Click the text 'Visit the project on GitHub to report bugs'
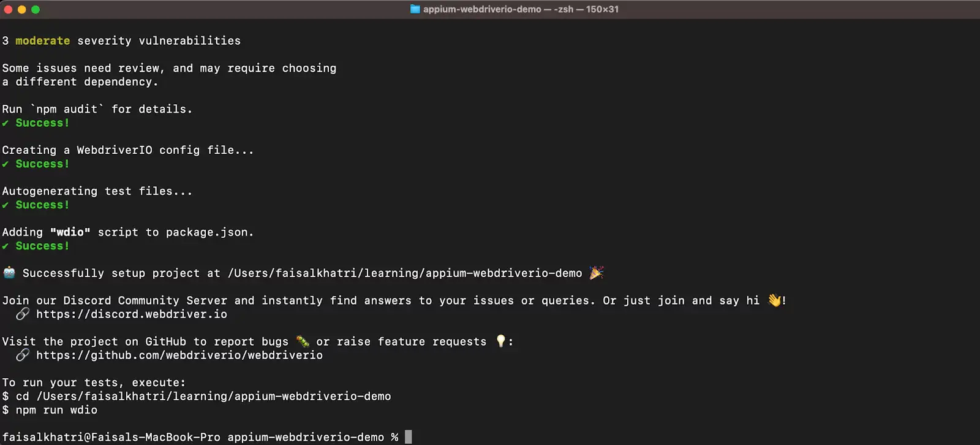The width and height of the screenshot is (980, 445). 145,341
